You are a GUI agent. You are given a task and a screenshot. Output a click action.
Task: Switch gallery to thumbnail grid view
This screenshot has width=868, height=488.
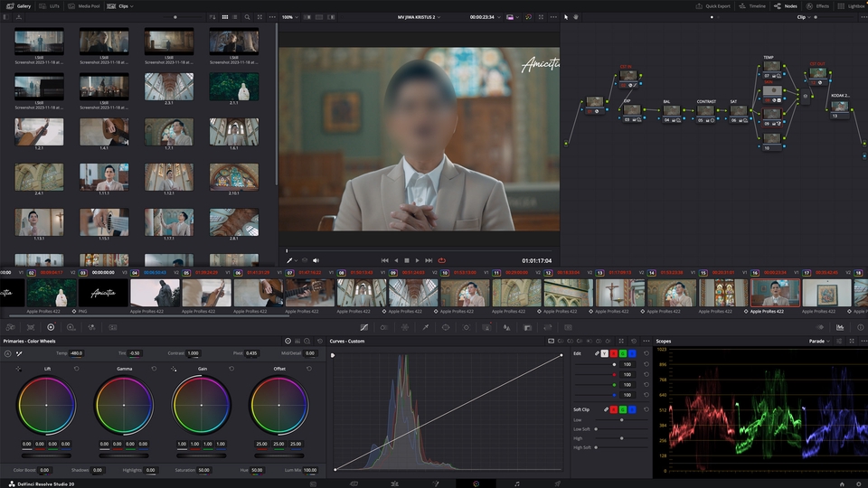[225, 17]
